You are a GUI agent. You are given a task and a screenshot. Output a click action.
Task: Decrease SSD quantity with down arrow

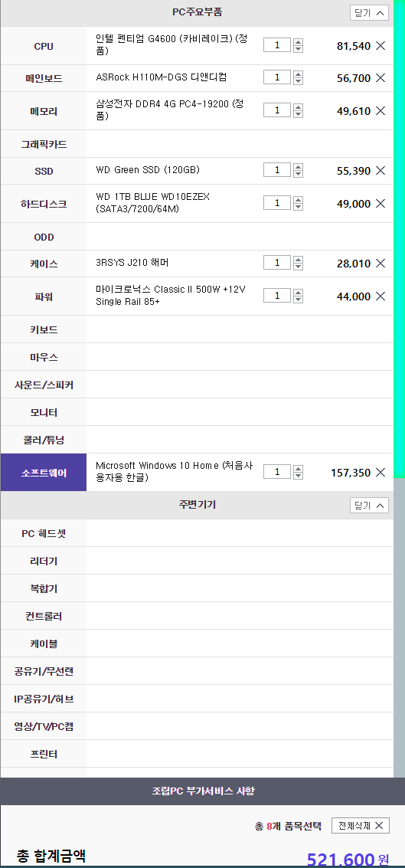coord(299,174)
